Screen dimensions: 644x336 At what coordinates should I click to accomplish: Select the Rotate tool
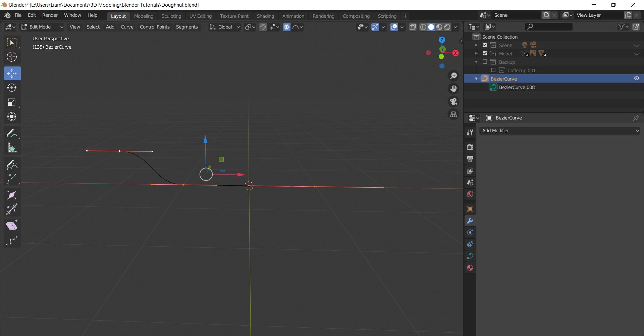click(12, 88)
